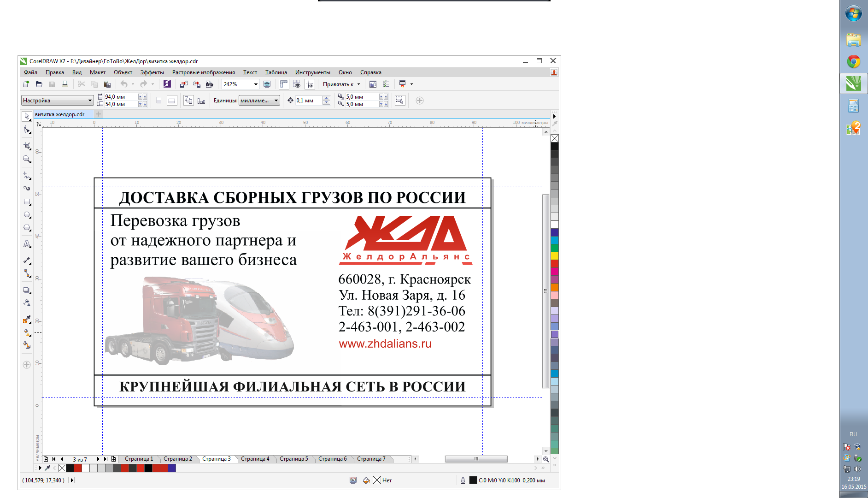Toggle landscape page orientation
Screen dimensions: 868x498
[172, 101]
